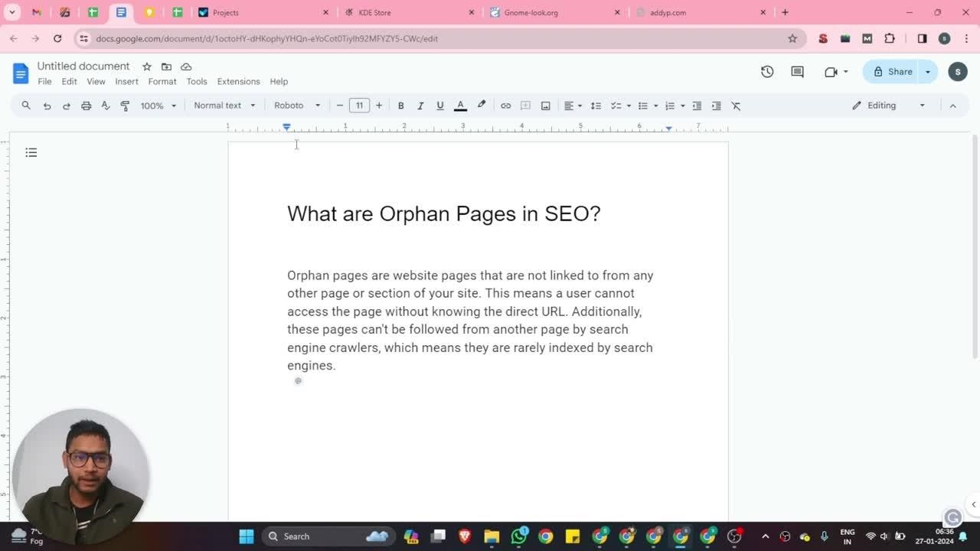Toggle underline formatting

click(x=439, y=106)
